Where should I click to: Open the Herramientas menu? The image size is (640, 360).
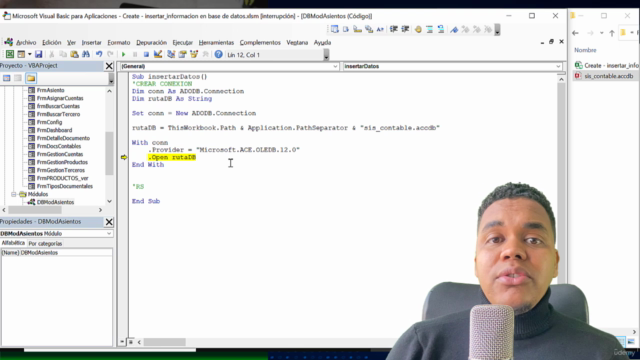pos(216,42)
